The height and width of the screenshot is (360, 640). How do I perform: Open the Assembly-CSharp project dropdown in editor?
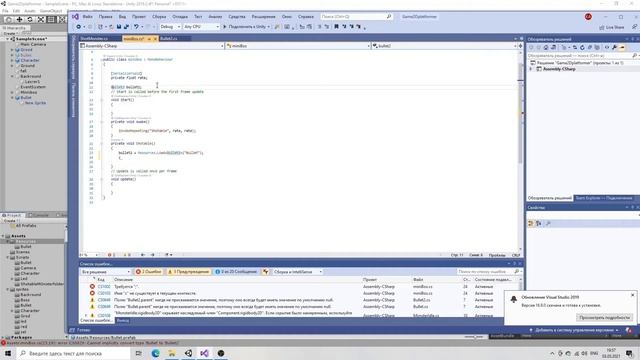pyautogui.click(x=152, y=46)
